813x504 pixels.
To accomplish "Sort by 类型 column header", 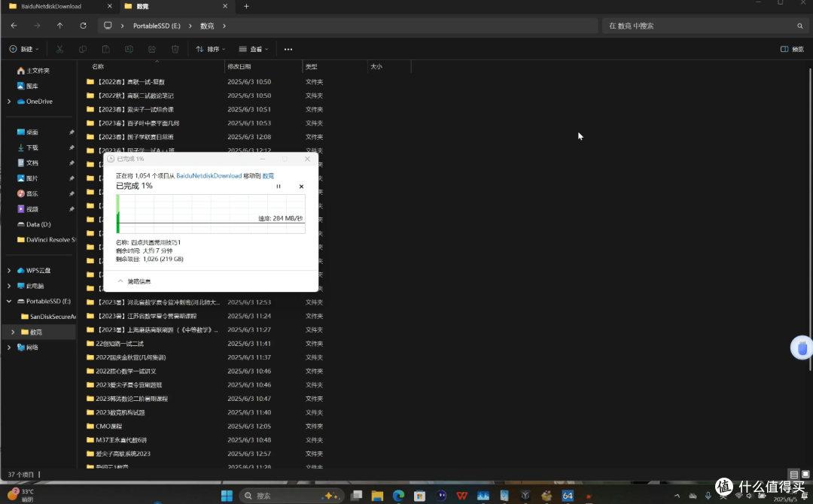I will point(311,66).
